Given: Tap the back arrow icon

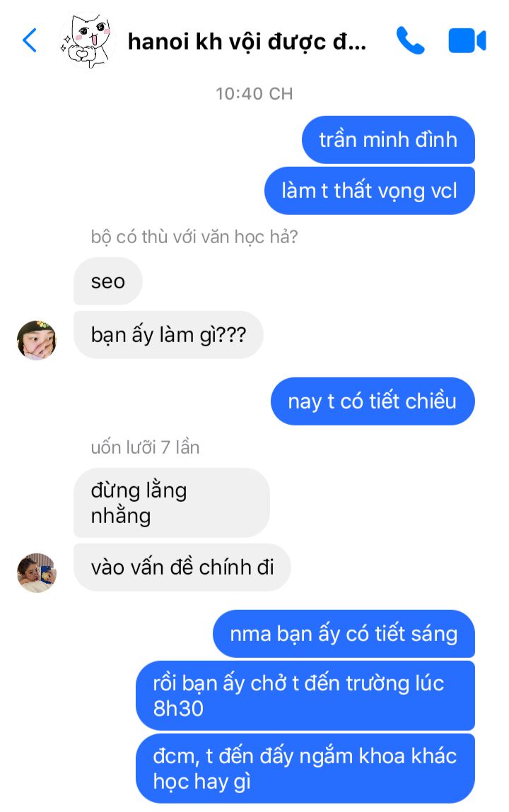Looking at the screenshot, I should point(30,40).
